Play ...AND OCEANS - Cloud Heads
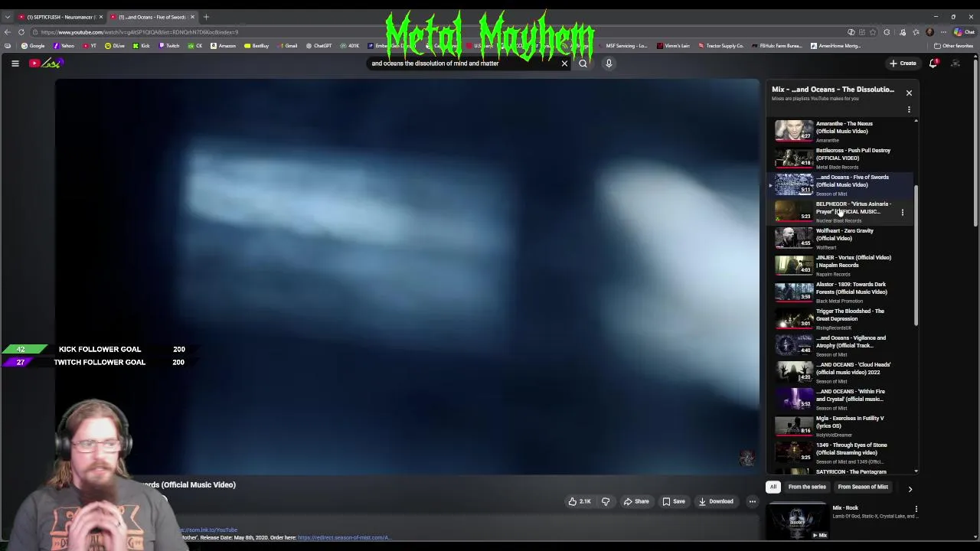This screenshot has width=980, height=551. point(840,372)
